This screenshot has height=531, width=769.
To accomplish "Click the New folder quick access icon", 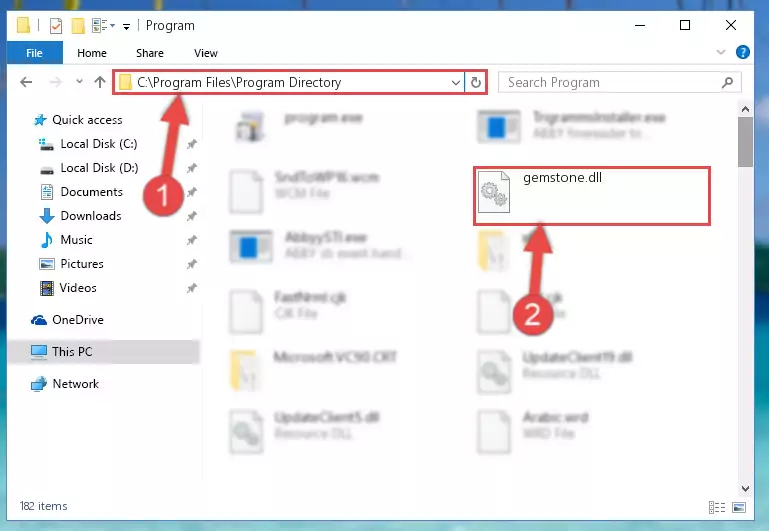I will click(x=78, y=25).
